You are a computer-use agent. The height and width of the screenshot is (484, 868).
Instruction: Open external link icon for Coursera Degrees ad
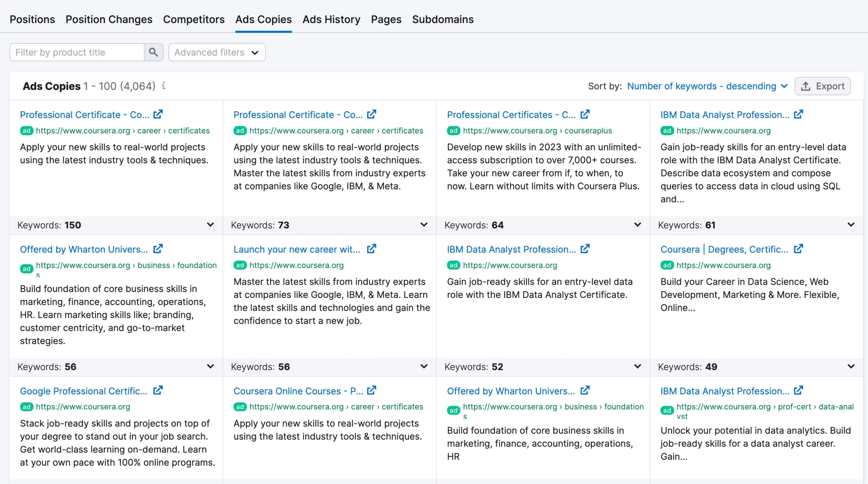coord(798,249)
